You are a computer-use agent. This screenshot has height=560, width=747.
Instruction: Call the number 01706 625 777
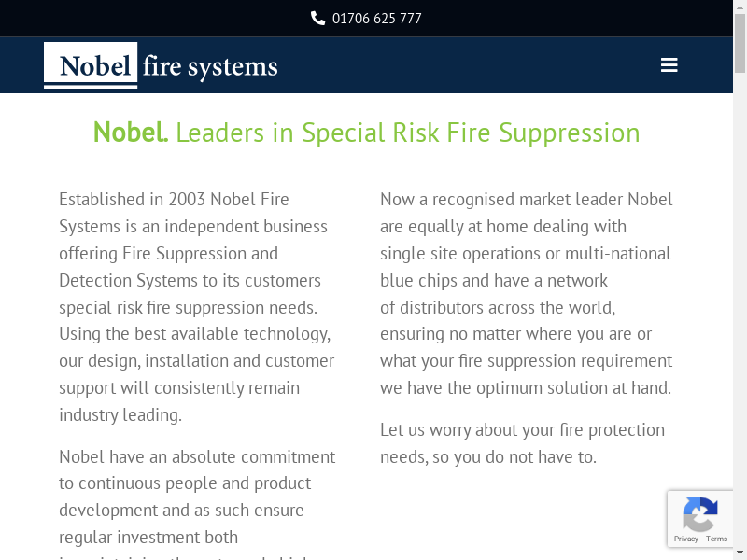(x=376, y=19)
